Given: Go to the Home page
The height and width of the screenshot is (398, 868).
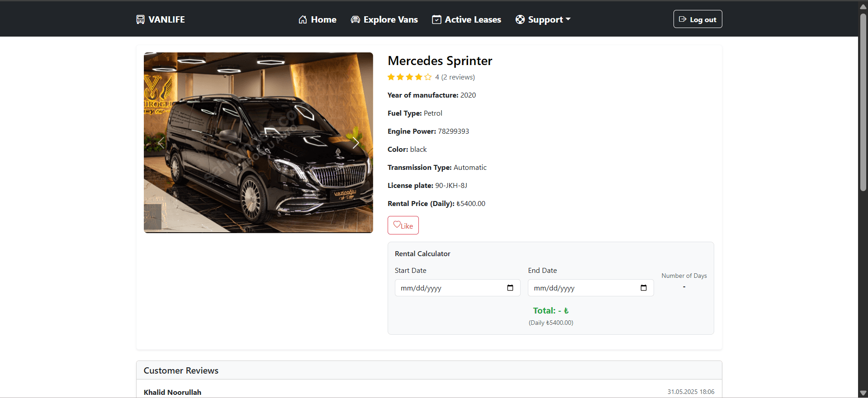Looking at the screenshot, I should tap(318, 19).
